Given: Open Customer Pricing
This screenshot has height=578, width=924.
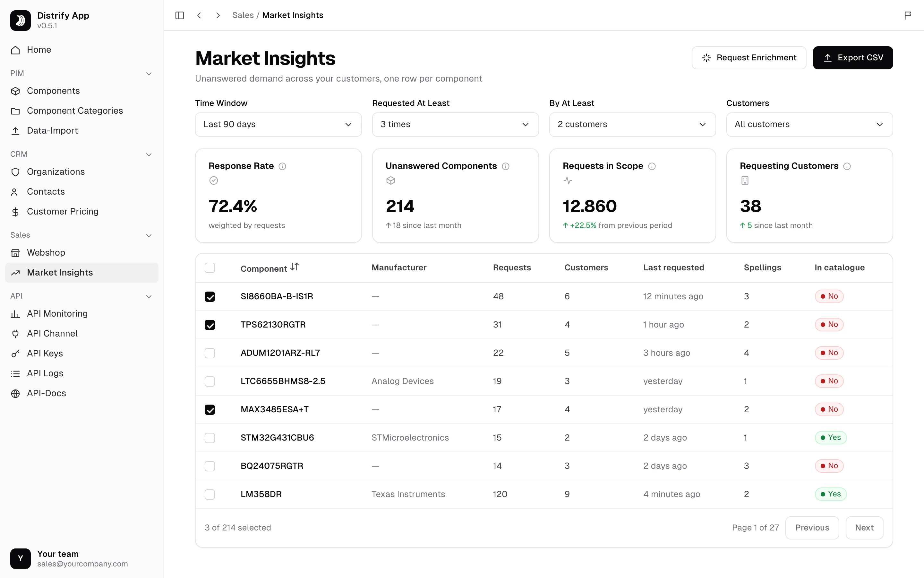Looking at the screenshot, I should click(82, 212).
